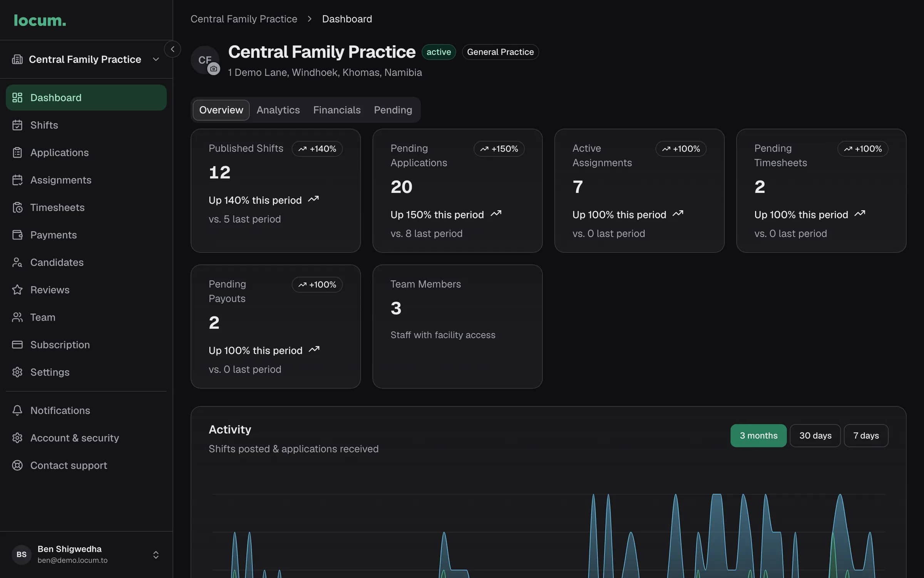Click the BS user avatar
The image size is (924, 578).
click(22, 554)
